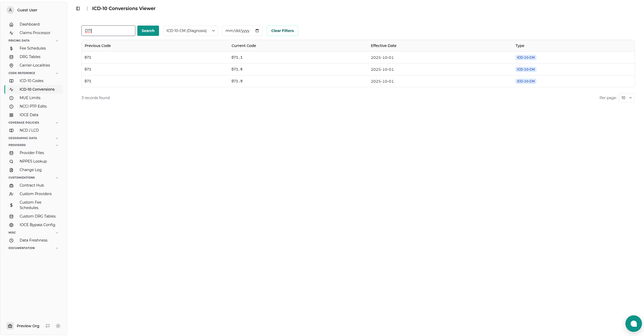Toggle the sidebar panel icon
The width and height of the screenshot is (644, 336).
(78, 9)
